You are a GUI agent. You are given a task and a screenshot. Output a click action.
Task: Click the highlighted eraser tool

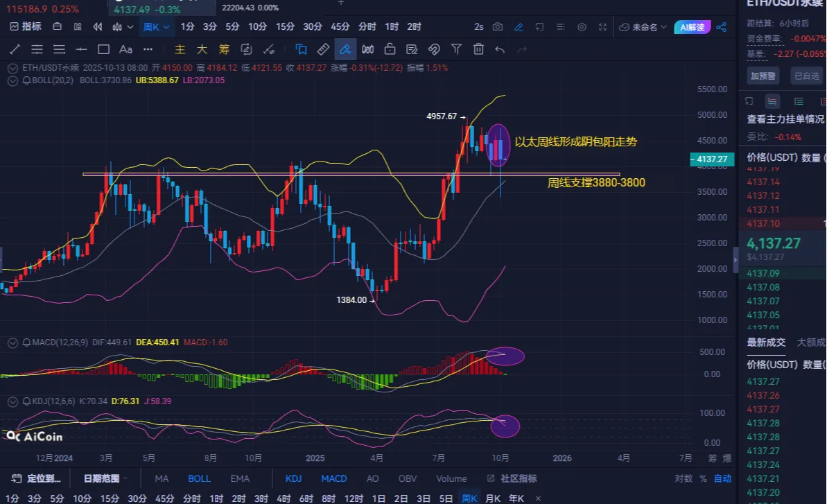click(x=345, y=49)
